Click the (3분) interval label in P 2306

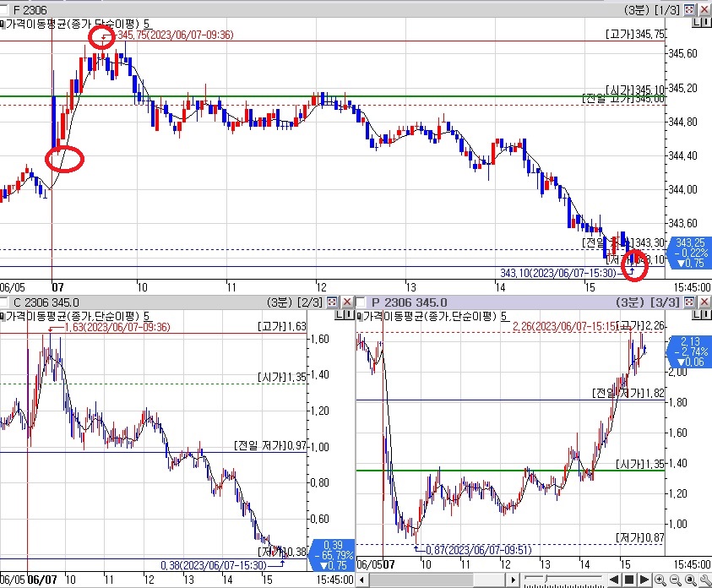coord(631,302)
